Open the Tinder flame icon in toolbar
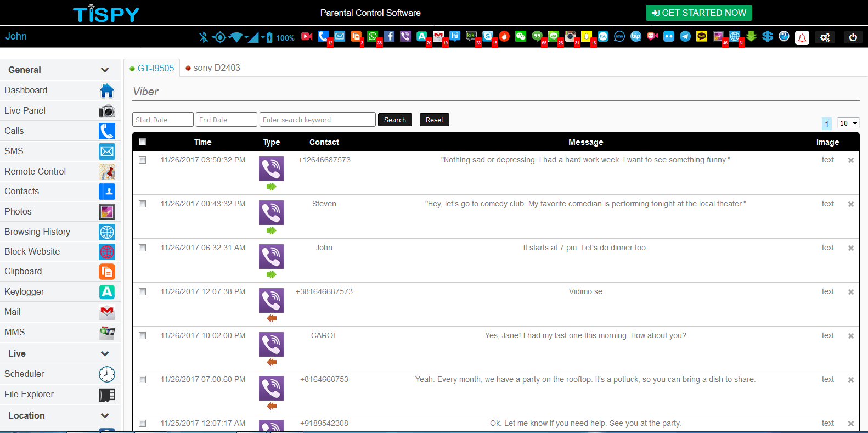This screenshot has width=868, height=433. click(x=504, y=36)
